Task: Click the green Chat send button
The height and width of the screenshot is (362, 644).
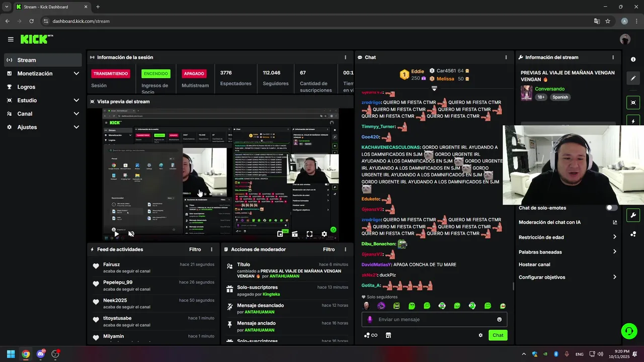Action: click(x=498, y=335)
